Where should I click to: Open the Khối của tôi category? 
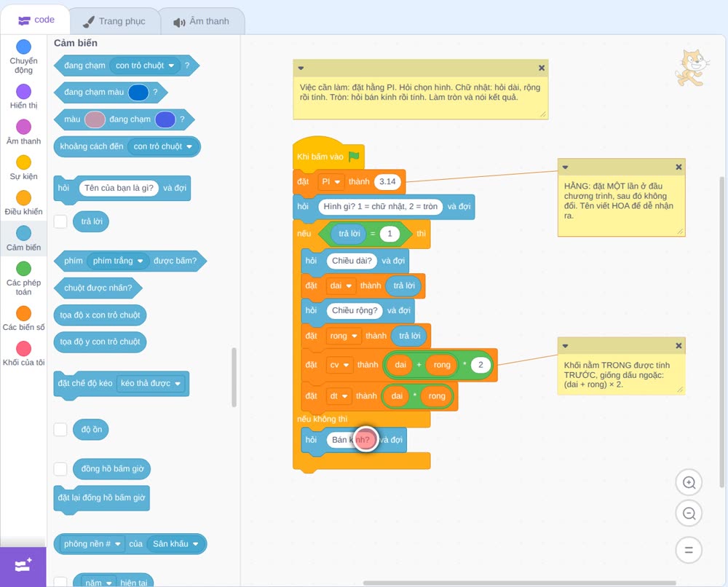point(23,354)
